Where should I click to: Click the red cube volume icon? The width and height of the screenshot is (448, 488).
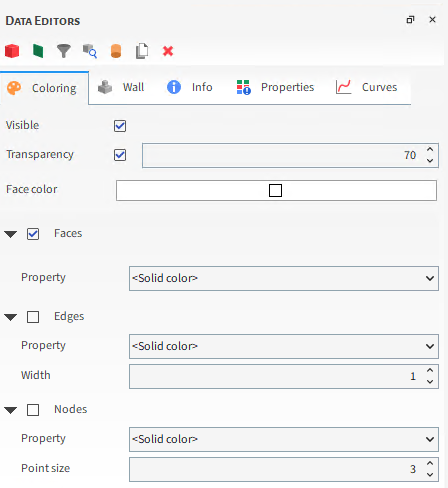(x=12, y=51)
